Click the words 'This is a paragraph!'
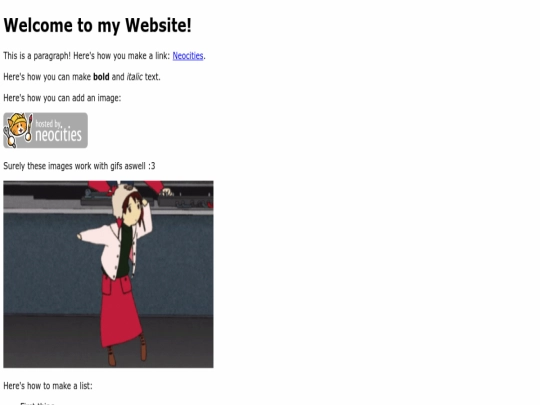 [37, 56]
